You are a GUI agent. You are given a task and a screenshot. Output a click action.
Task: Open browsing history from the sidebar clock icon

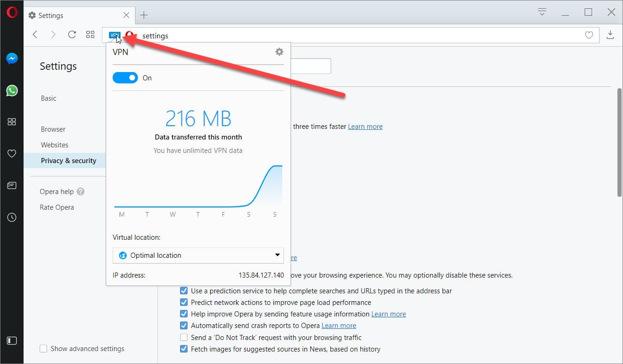coord(11,217)
